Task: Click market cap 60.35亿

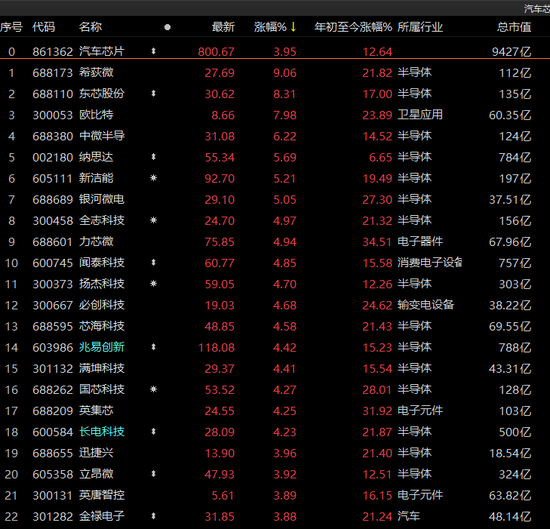Action: click(510, 115)
